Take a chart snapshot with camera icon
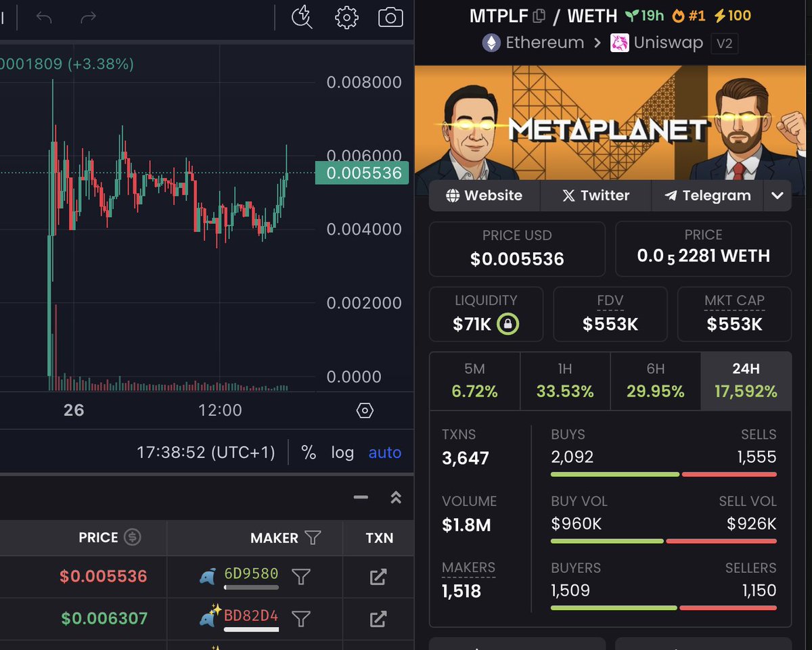 [390, 18]
